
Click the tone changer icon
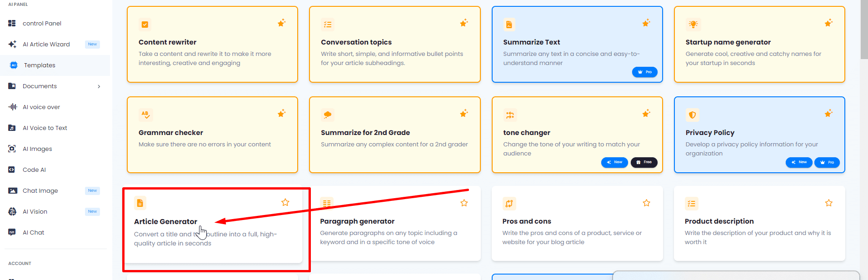[510, 115]
